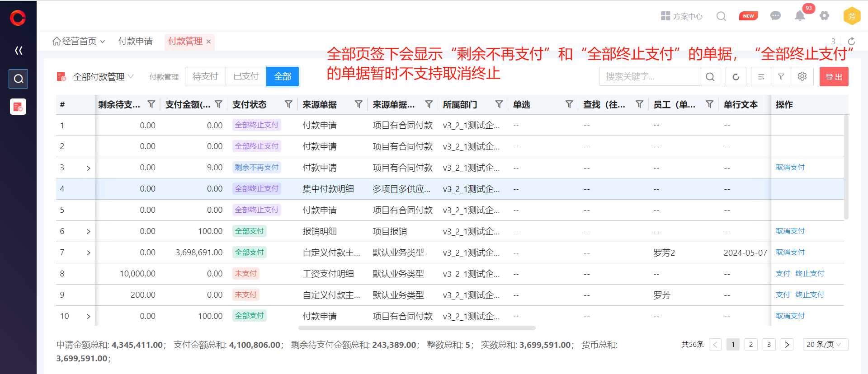Switch to the 付款申请 tab
The image size is (868, 374).
tap(135, 41)
